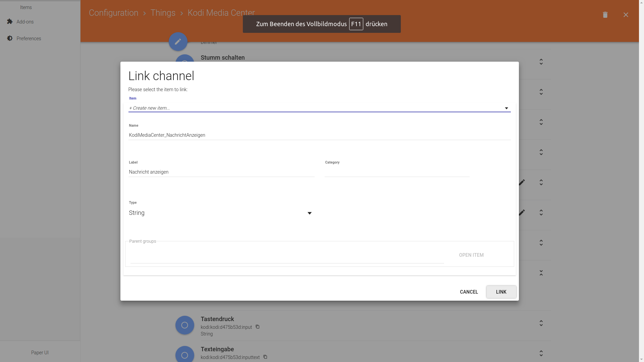The height and width of the screenshot is (362, 644).
Task: Open the Add-ons section in the sidebar
Action: click(x=25, y=21)
